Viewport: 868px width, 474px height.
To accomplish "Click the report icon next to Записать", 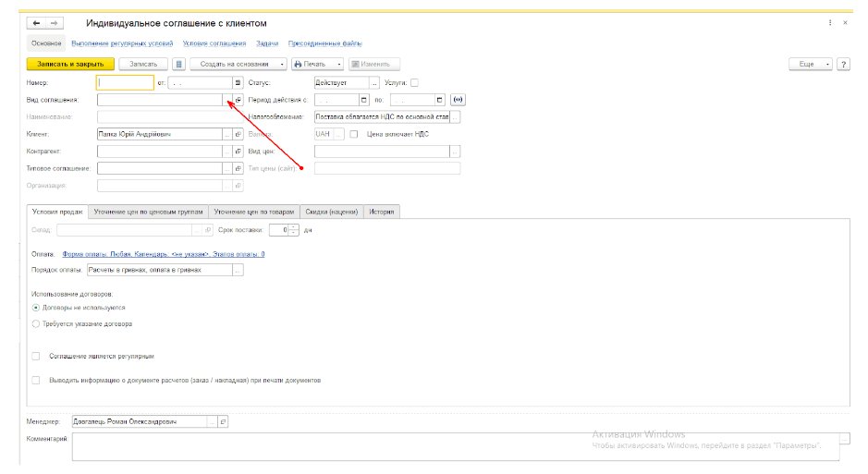I will coord(179,64).
